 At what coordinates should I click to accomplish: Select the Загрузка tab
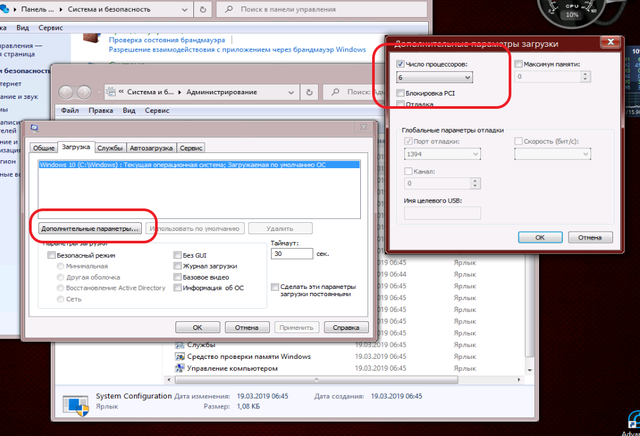point(76,147)
